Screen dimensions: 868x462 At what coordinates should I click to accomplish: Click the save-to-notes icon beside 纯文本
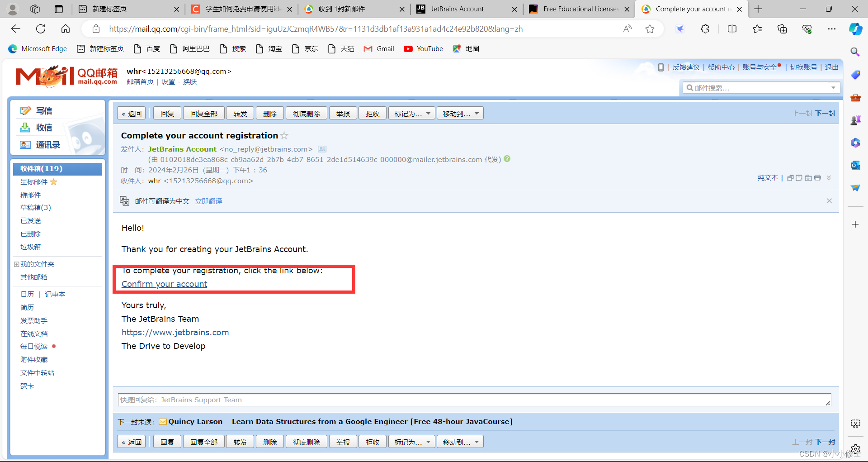(x=799, y=178)
